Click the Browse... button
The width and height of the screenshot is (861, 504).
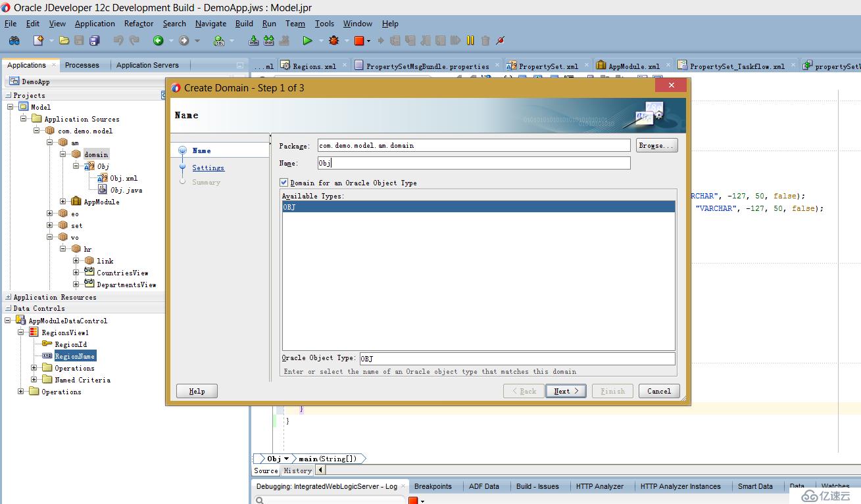(656, 145)
